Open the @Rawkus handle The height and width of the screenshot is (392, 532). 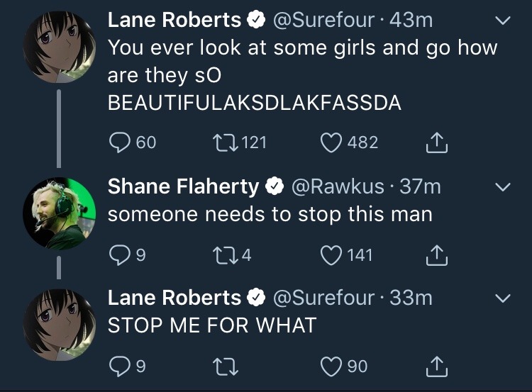pyautogui.click(x=337, y=186)
